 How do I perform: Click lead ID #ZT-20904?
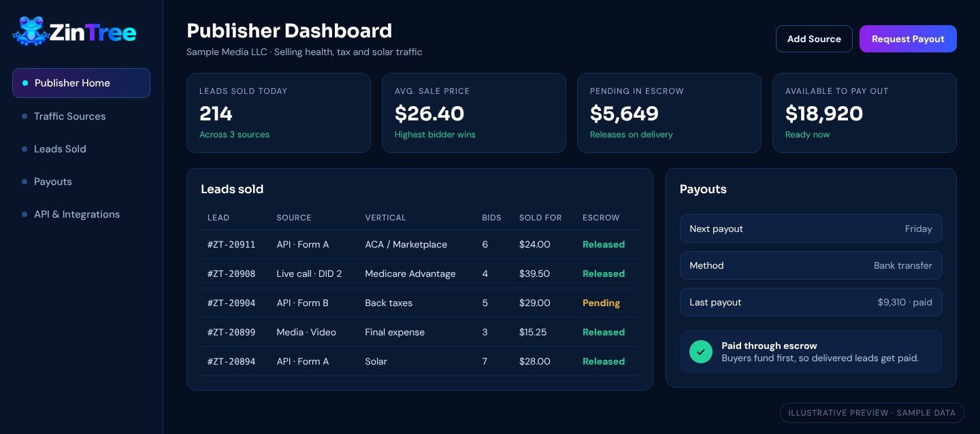point(231,303)
